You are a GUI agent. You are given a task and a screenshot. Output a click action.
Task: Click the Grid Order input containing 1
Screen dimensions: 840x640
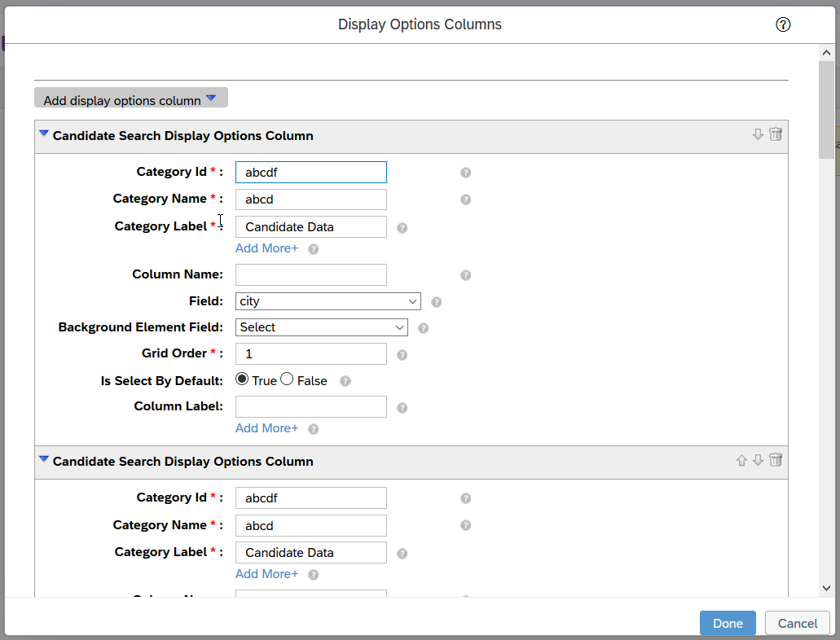pos(310,354)
